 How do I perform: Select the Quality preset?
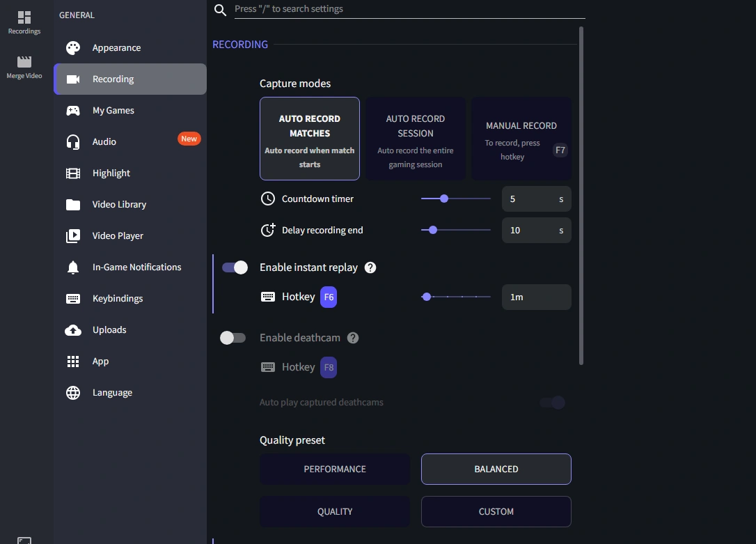pos(335,511)
